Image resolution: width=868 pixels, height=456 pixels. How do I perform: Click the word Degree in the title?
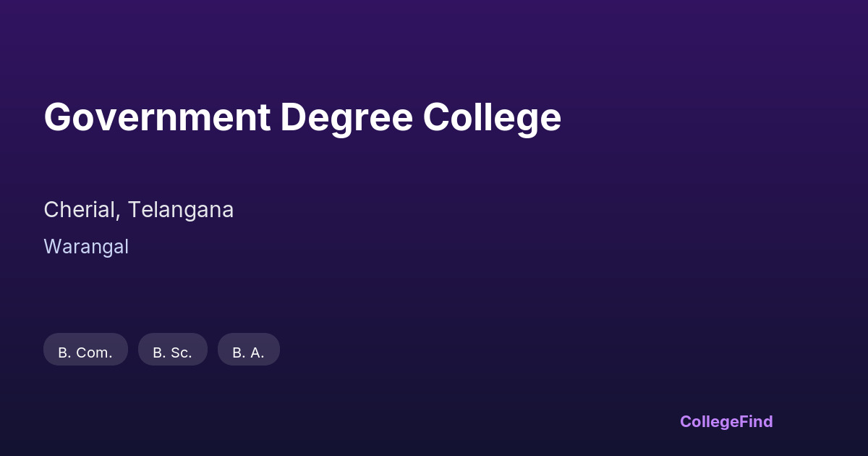346,117
